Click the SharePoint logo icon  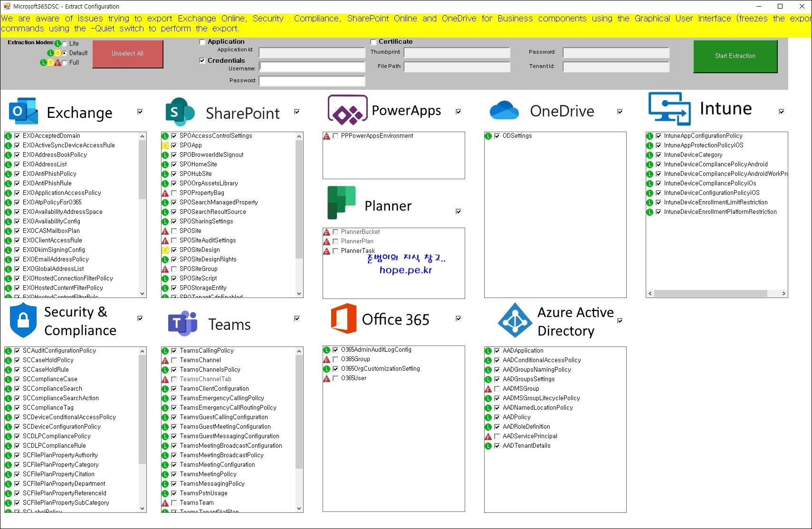coord(180,112)
